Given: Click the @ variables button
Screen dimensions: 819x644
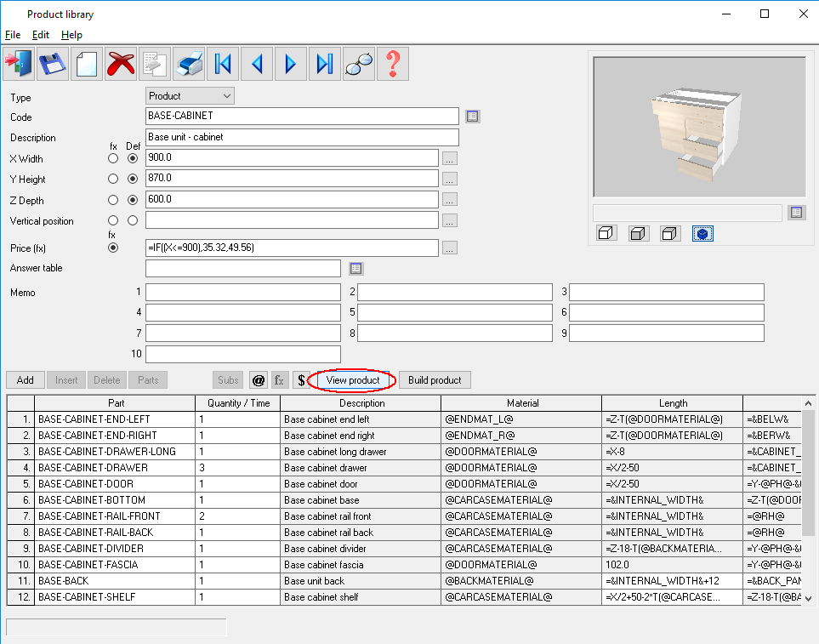Looking at the screenshot, I should pos(259,380).
